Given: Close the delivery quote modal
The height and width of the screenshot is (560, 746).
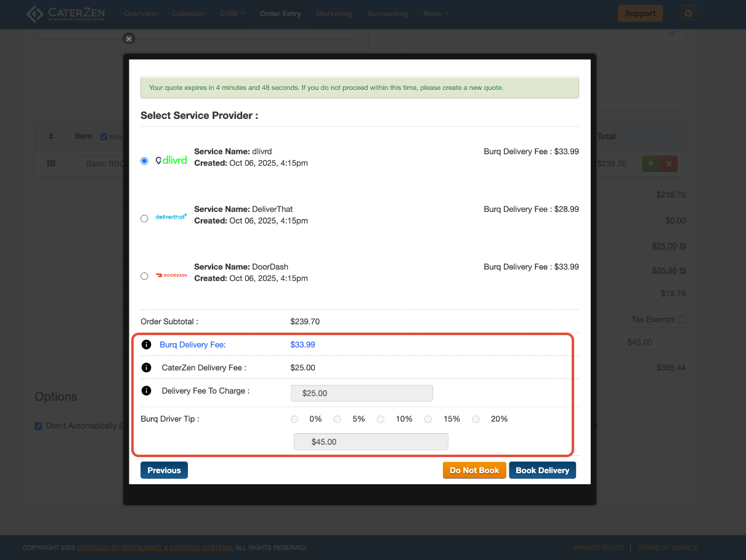Looking at the screenshot, I should pos(128,39).
